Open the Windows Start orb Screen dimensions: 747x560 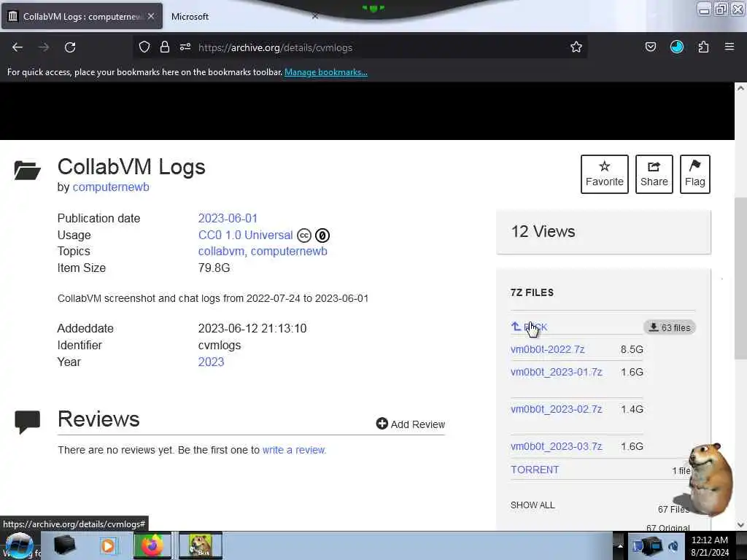19,546
